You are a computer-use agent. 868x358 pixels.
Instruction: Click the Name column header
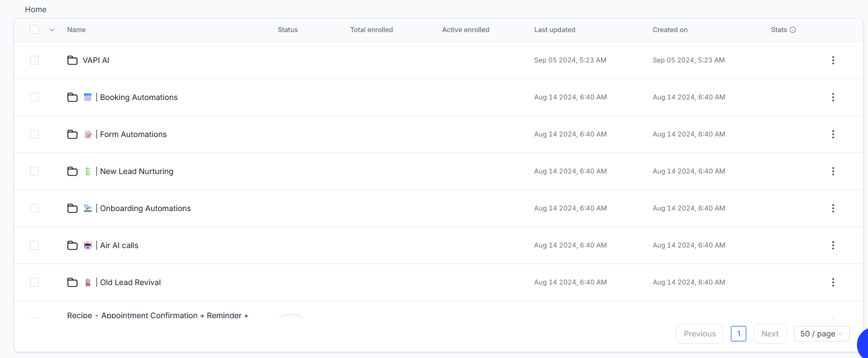pos(76,30)
